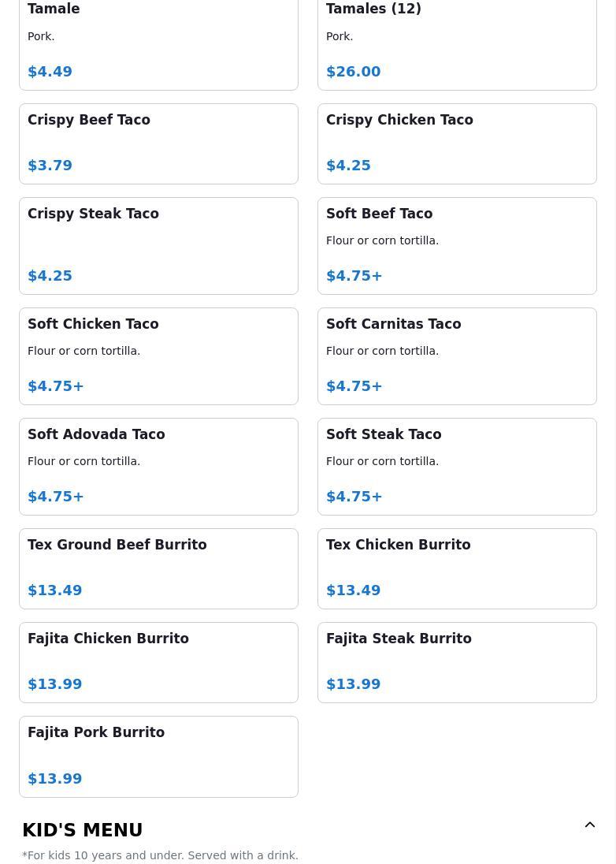Screen dimensions: 616x864
Task: Collapse the Kid's Menu section chevron
Action: tap(589, 825)
